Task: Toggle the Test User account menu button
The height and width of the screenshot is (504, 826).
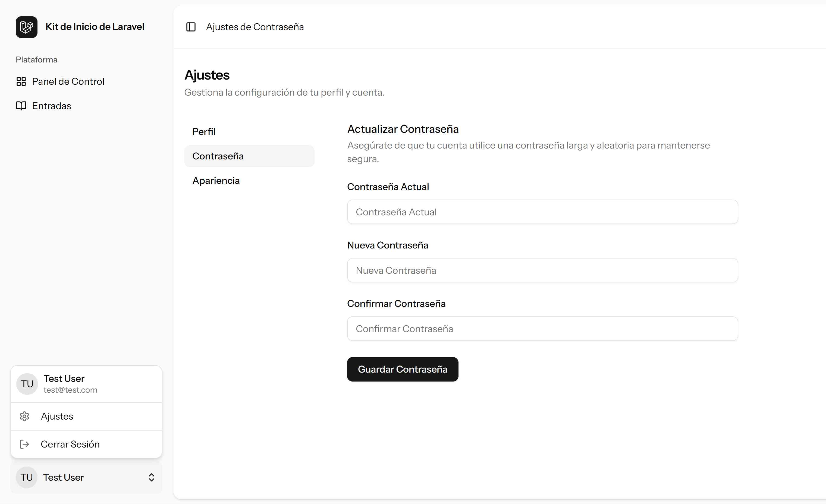Action: 86,477
